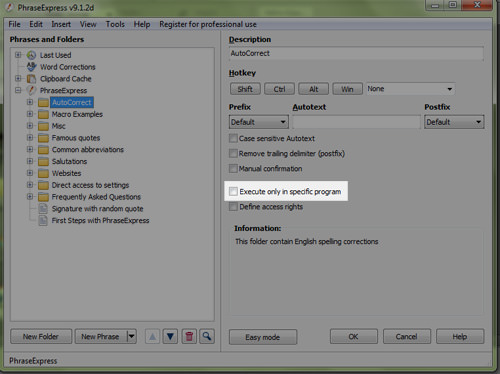Click the Frequently Asked Questions folder icon

[43, 197]
